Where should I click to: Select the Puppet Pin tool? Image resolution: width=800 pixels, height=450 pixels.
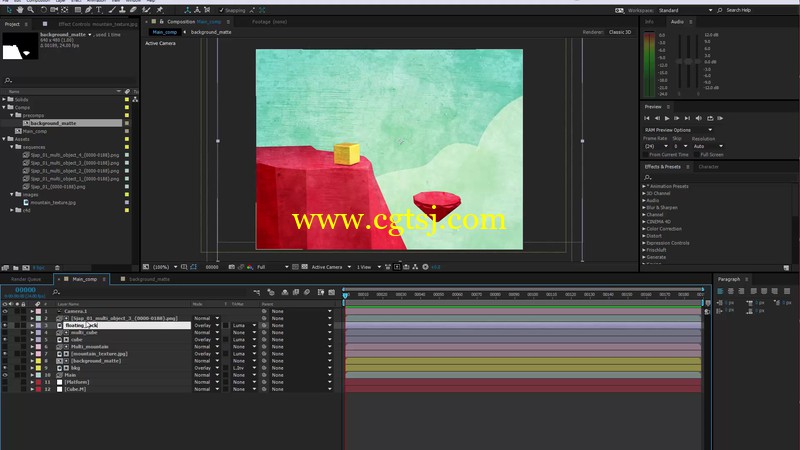pyautogui.click(x=159, y=10)
